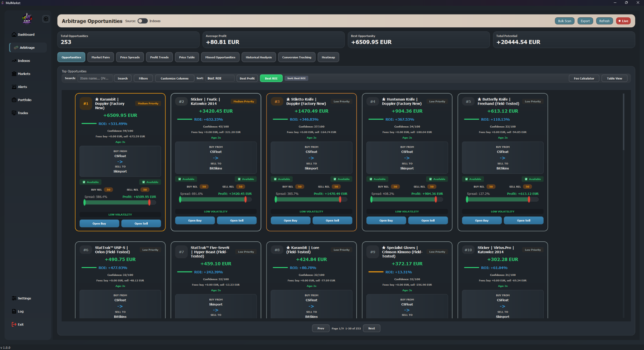Click the spread bar's red handle on Karambit Doppler card
The image size is (644, 350).
149,203
